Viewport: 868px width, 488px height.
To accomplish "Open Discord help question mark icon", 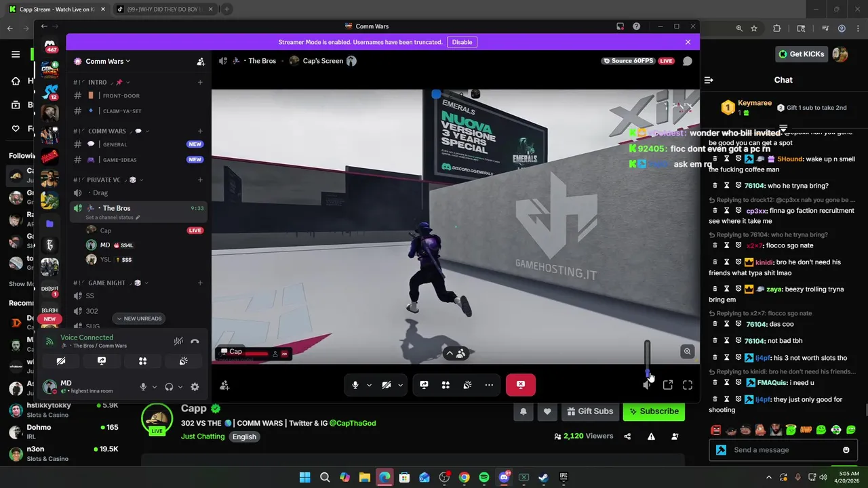I will coord(636,26).
